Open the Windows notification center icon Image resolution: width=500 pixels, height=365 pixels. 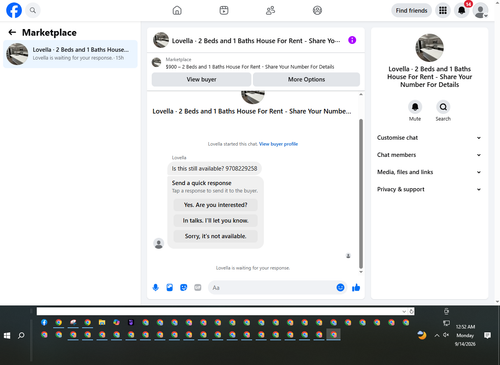tap(487, 335)
